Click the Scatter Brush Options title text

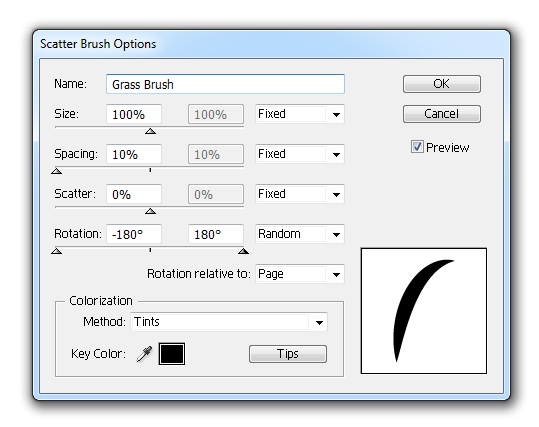click(98, 44)
